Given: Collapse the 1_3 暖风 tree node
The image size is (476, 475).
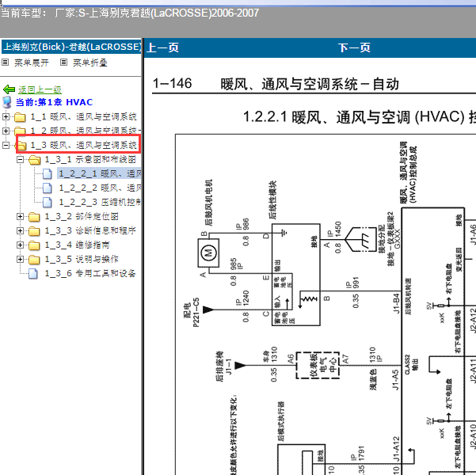Looking at the screenshot, I should click(x=6, y=145).
